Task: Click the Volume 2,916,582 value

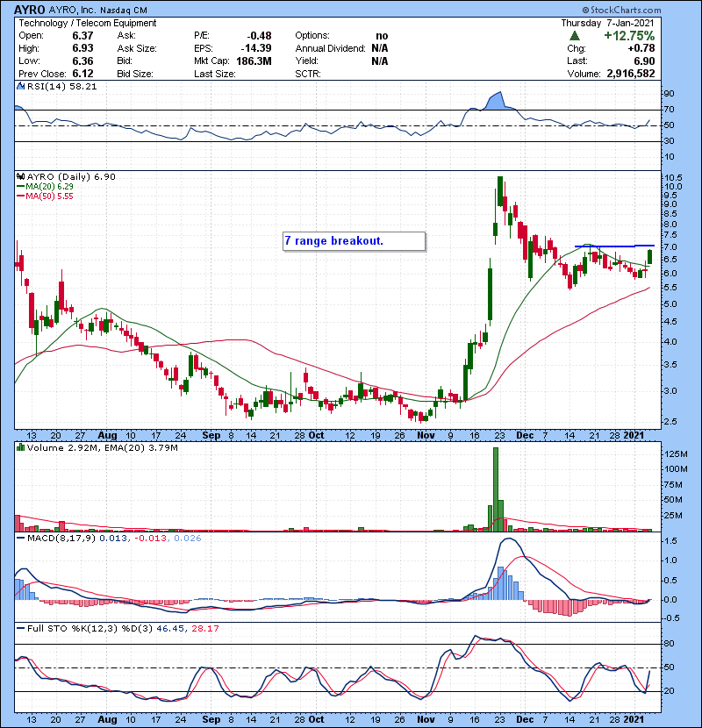Action: (x=630, y=74)
